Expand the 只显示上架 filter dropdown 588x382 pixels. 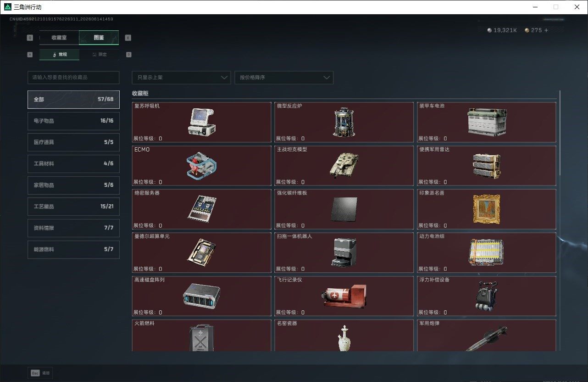[x=181, y=78]
